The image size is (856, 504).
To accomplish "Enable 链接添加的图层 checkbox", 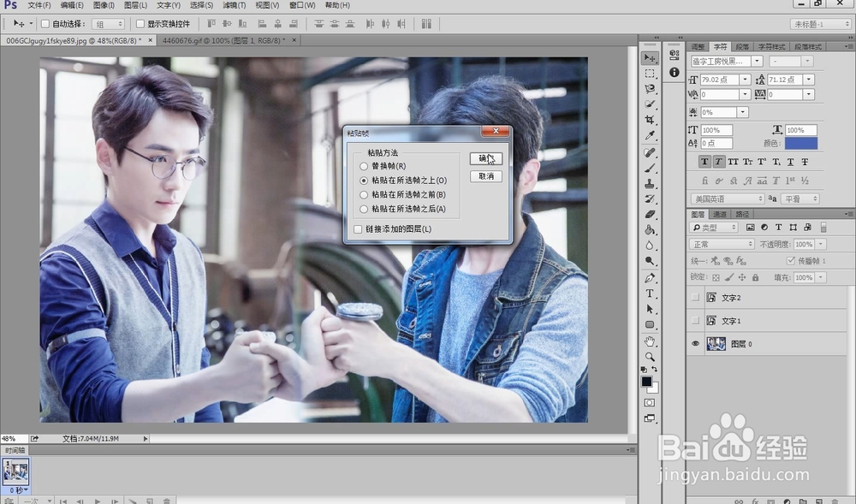I will [x=358, y=229].
